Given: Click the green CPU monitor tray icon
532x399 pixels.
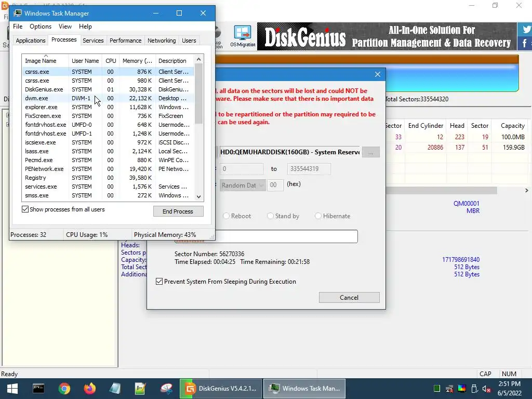Looking at the screenshot, I should [x=436, y=389].
